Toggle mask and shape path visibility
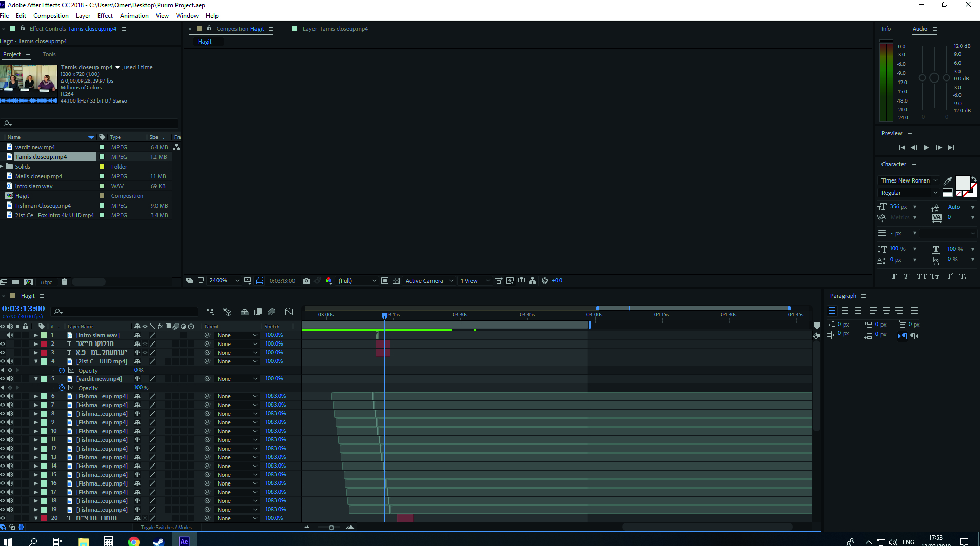Screen dimensions: 980x546 [259, 281]
